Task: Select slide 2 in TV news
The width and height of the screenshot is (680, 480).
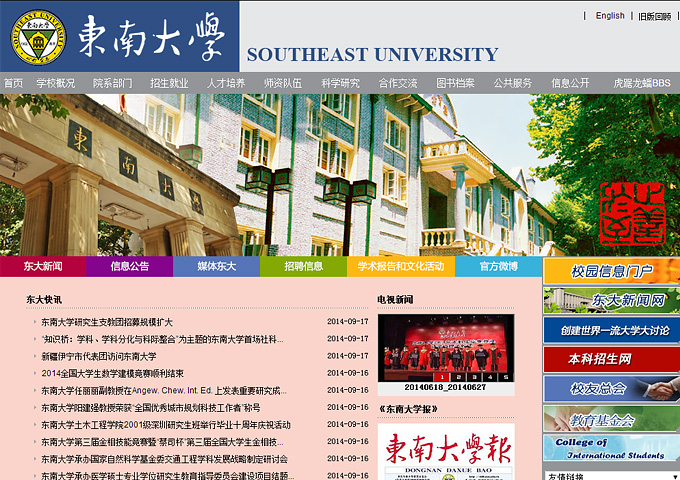Action: [x=458, y=377]
